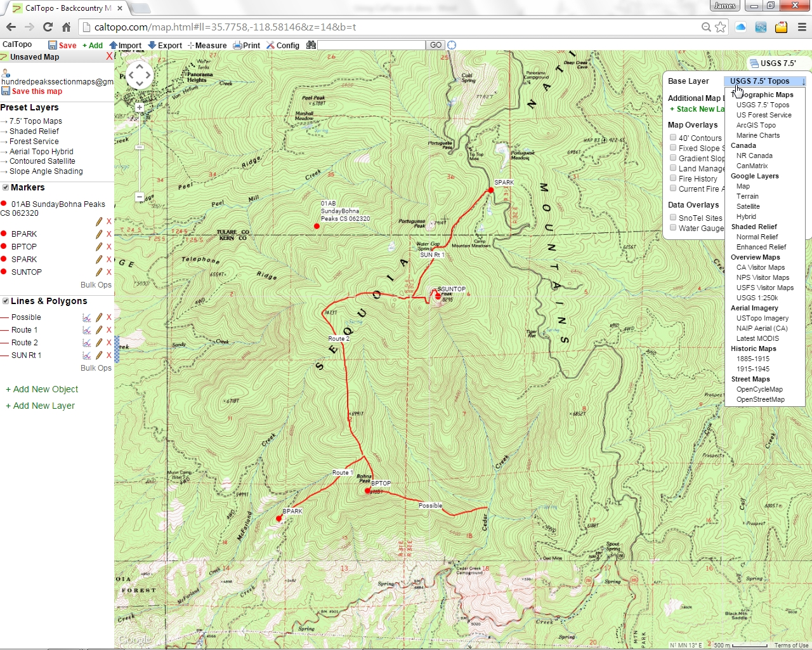The height and width of the screenshot is (650, 812).
Task: Open the Base Layer USGS 7.5' Topos dropdown
Action: [x=766, y=81]
